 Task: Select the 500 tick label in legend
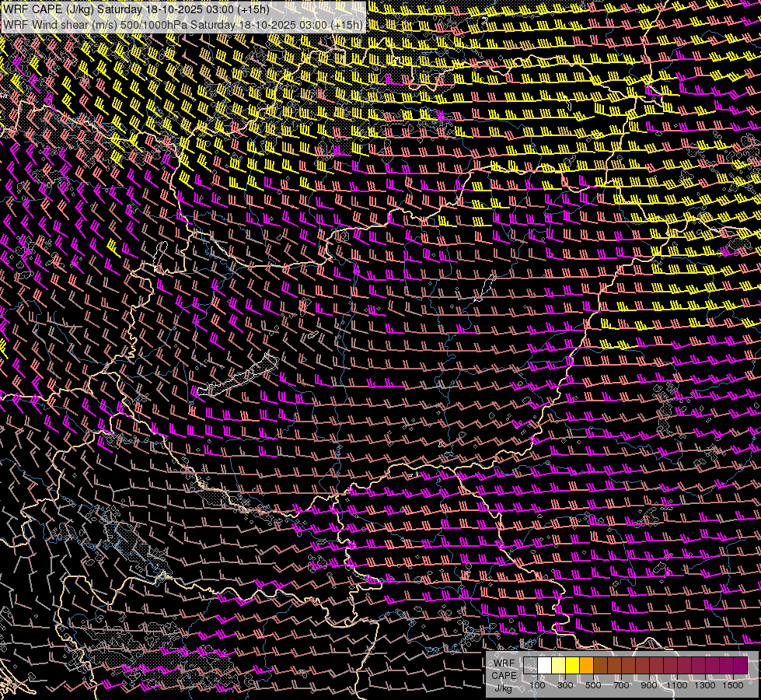point(593,685)
